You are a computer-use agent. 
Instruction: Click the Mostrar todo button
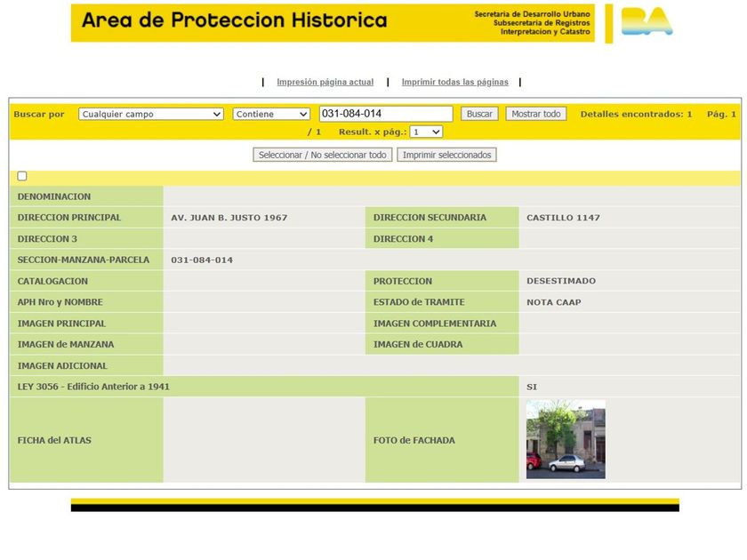(536, 114)
